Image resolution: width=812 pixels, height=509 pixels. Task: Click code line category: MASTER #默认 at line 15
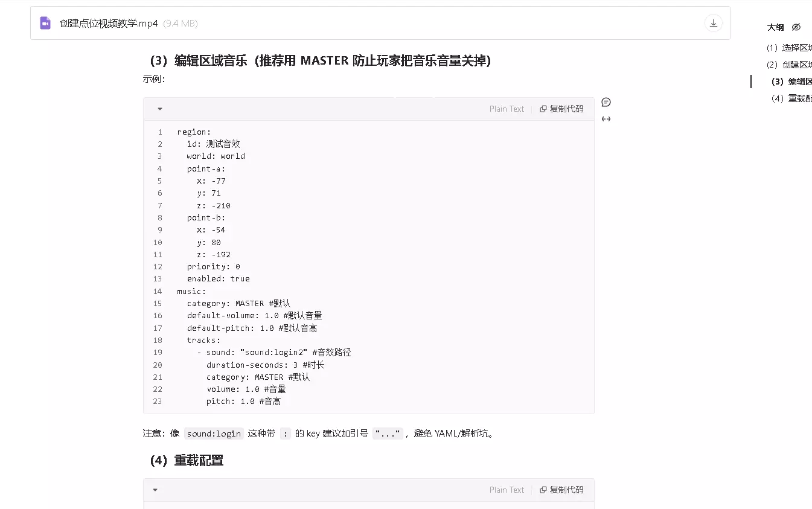coord(238,303)
